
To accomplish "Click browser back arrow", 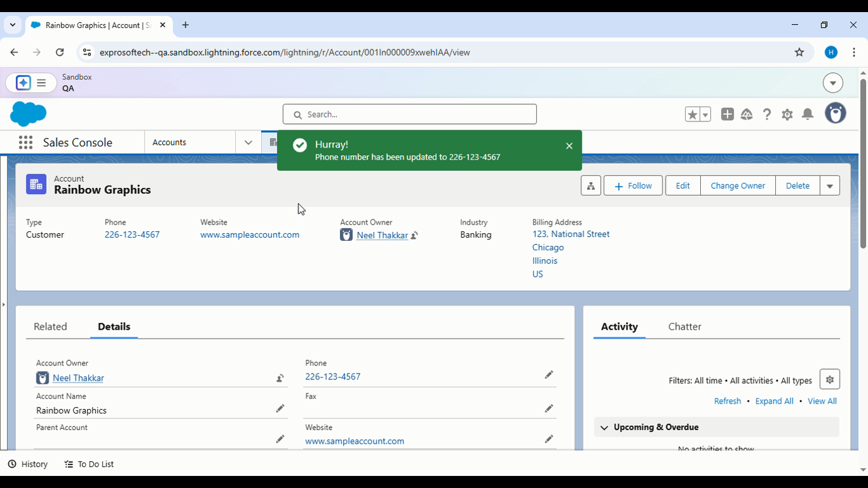I will coord(14,52).
